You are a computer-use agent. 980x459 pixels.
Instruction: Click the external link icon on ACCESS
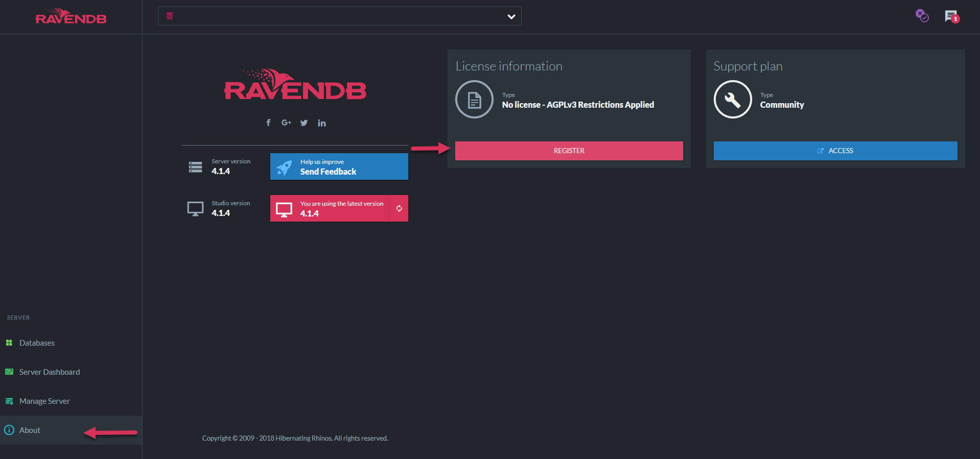(x=821, y=151)
